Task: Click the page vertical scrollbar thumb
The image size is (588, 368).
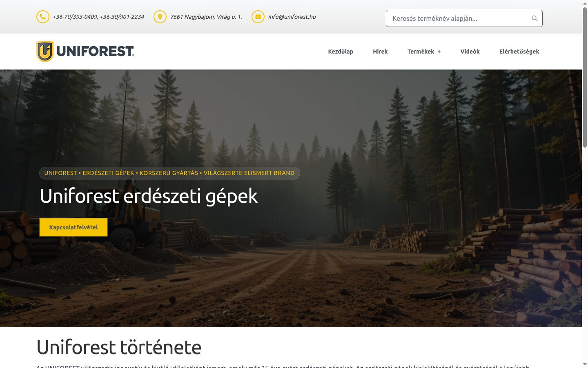Action: tap(585, 78)
